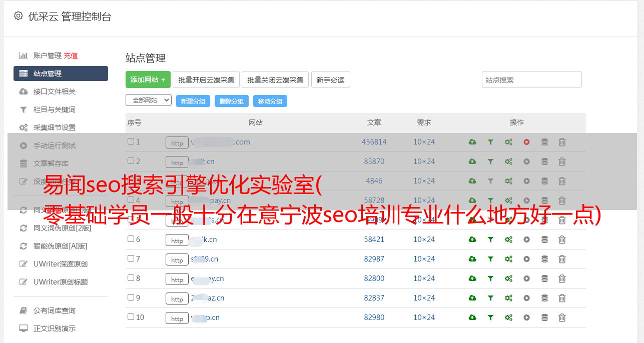The height and width of the screenshot is (343, 644).
Task: Tick the checkbox for site row 8
Action: [131, 278]
